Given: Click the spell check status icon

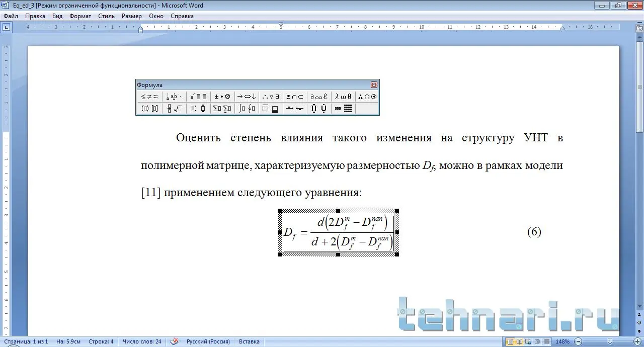Looking at the screenshot, I should [174, 341].
